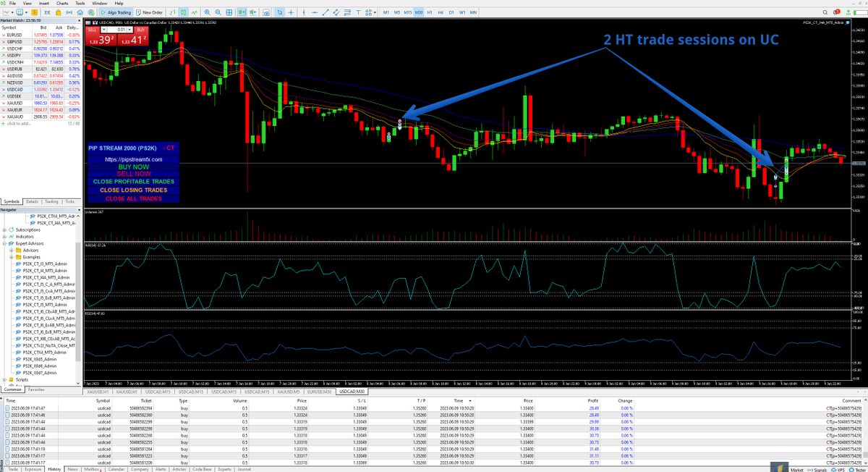Click CLOSE ALL TRADES button
Viewport: 868px width, 472px height.
(x=134, y=198)
